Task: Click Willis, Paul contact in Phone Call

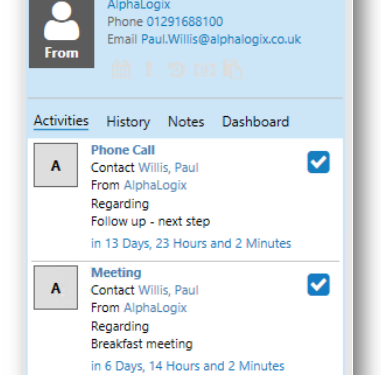Action: pyautogui.click(x=168, y=168)
